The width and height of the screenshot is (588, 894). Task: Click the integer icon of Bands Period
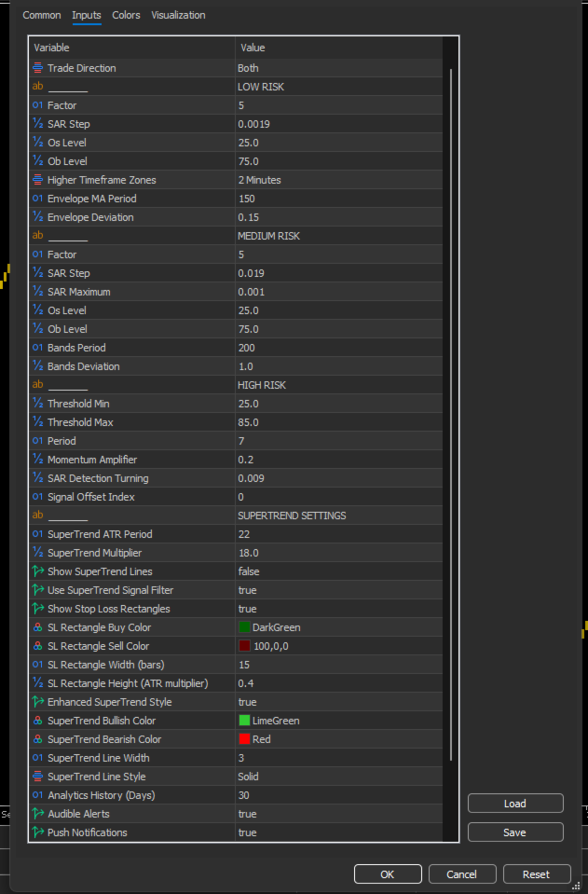pos(37,348)
